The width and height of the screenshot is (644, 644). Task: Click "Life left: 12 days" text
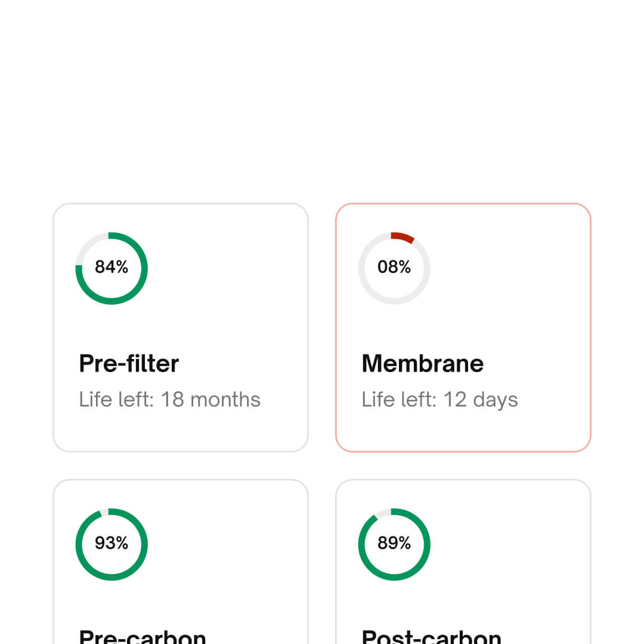(x=440, y=400)
